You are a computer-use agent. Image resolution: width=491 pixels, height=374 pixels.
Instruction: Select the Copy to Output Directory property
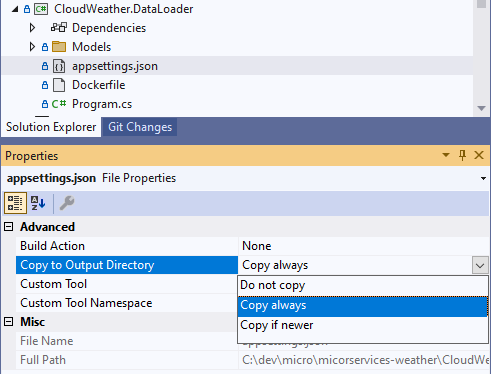click(127, 265)
